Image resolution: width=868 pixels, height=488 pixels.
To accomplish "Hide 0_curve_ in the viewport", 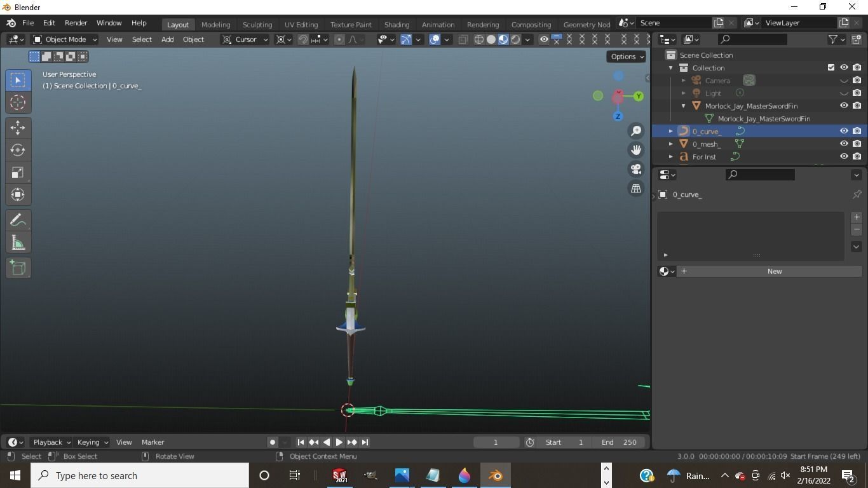I will [x=844, y=131].
